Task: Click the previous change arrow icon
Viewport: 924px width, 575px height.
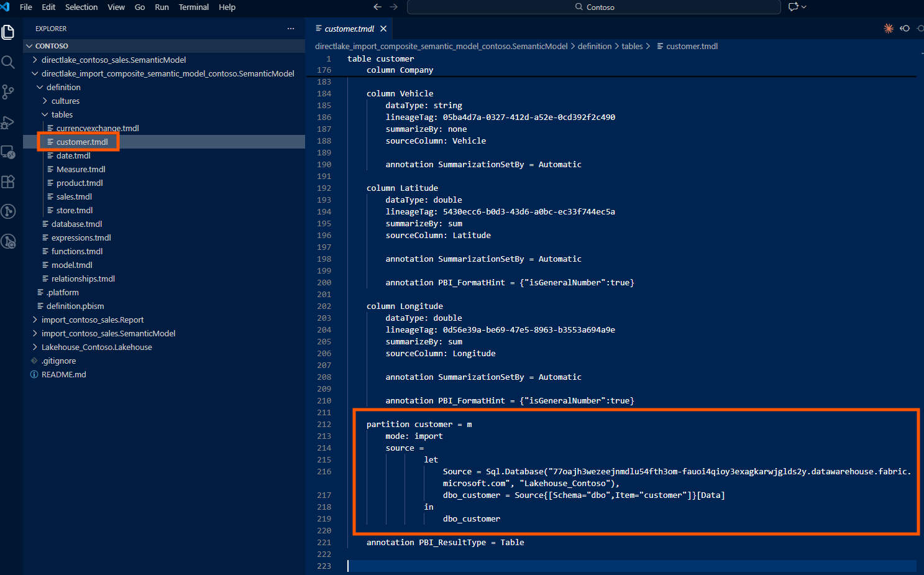Action: pos(905,28)
